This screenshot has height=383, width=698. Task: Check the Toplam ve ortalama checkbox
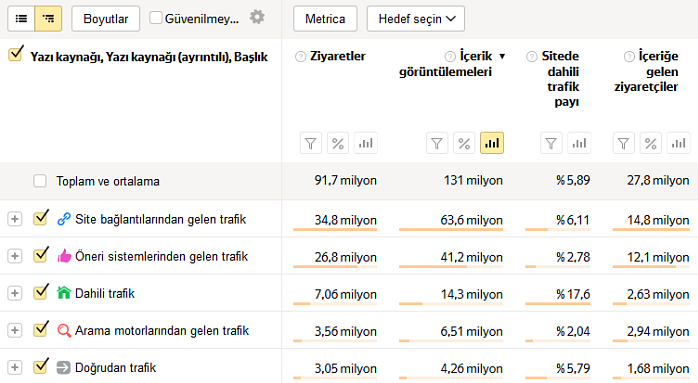tap(40, 181)
